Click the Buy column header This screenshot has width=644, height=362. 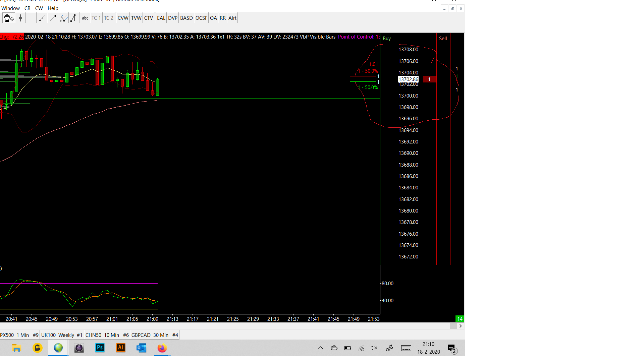coord(387,39)
